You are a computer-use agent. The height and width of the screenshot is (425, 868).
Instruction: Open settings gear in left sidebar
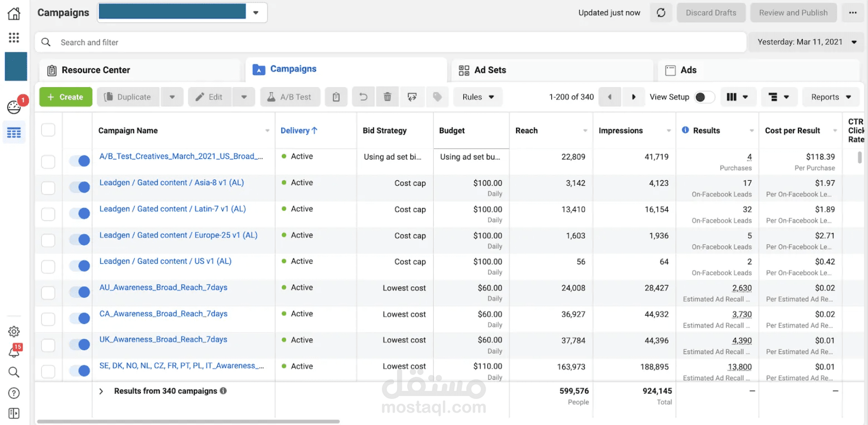coord(14,332)
